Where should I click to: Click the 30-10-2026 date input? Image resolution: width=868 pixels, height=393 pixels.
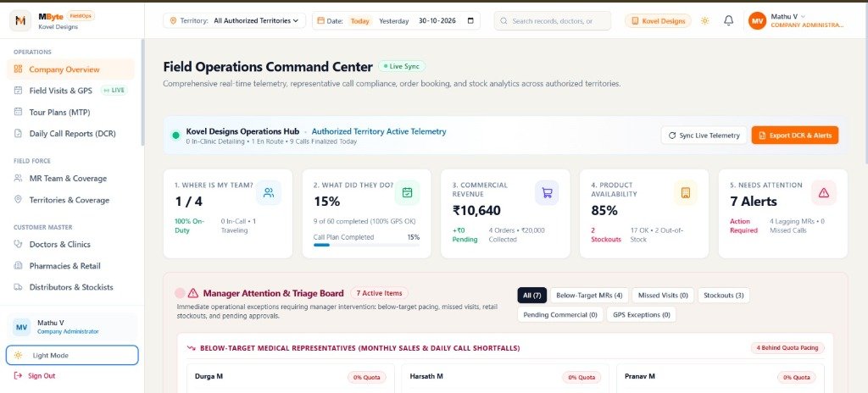coord(446,21)
